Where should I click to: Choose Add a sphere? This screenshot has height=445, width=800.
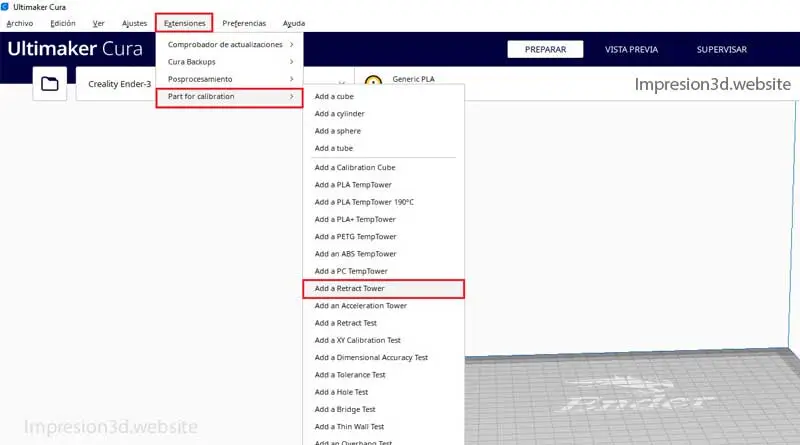(384, 131)
